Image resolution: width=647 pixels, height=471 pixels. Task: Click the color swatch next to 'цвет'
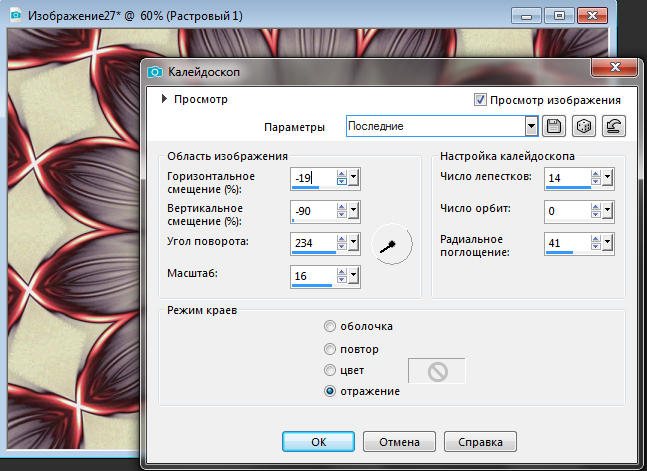(x=437, y=371)
